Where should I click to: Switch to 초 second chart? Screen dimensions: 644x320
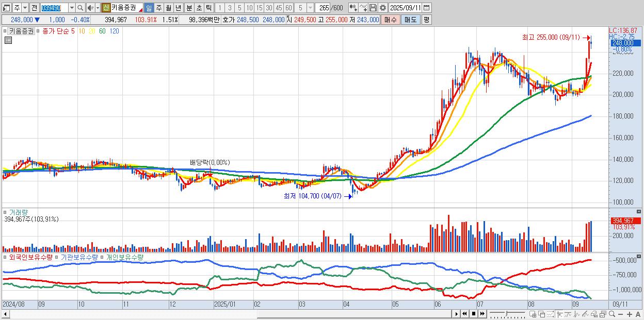pyautogui.click(x=199, y=8)
